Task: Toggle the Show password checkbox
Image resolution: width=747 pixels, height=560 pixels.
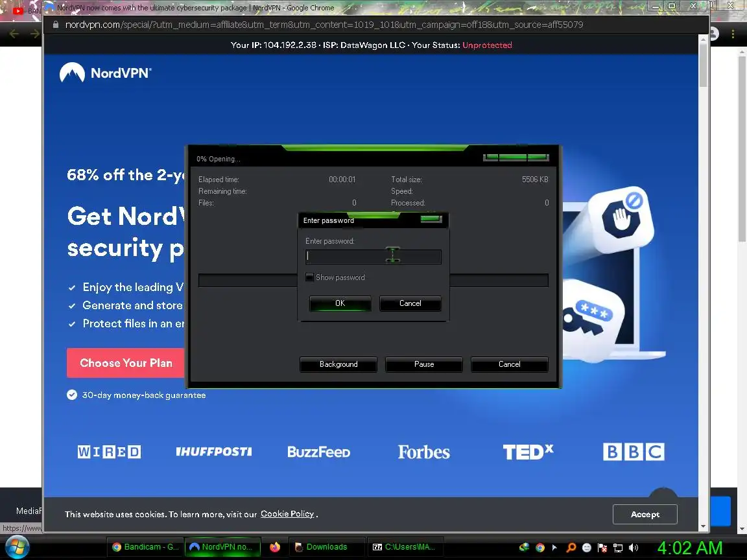Action: click(x=310, y=277)
